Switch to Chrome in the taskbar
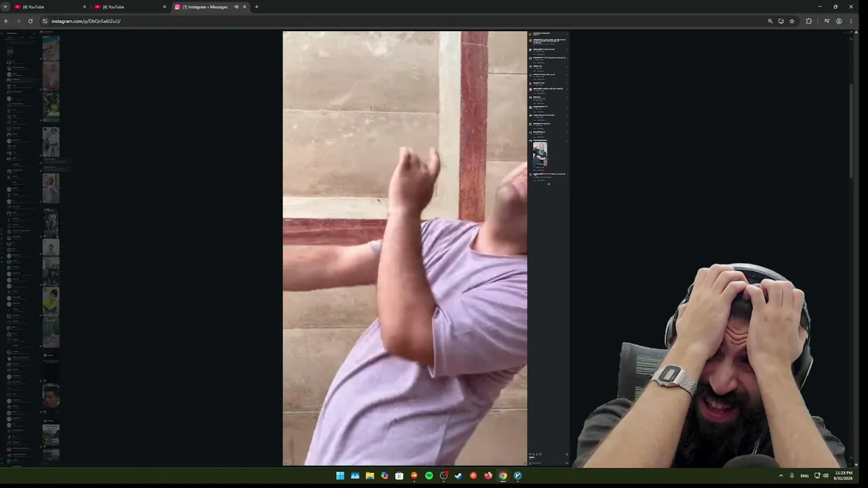The height and width of the screenshot is (488, 868). click(503, 476)
